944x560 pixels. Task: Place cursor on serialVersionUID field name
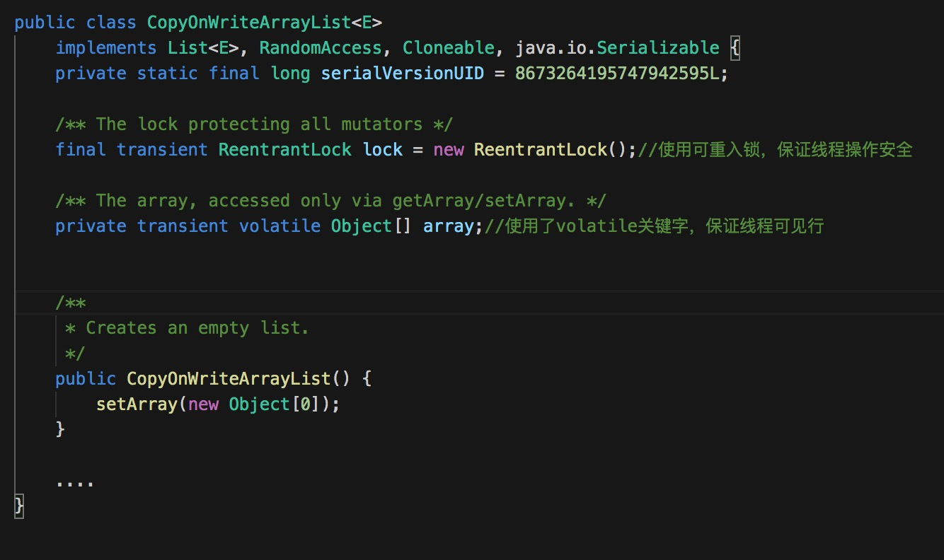[x=402, y=74]
